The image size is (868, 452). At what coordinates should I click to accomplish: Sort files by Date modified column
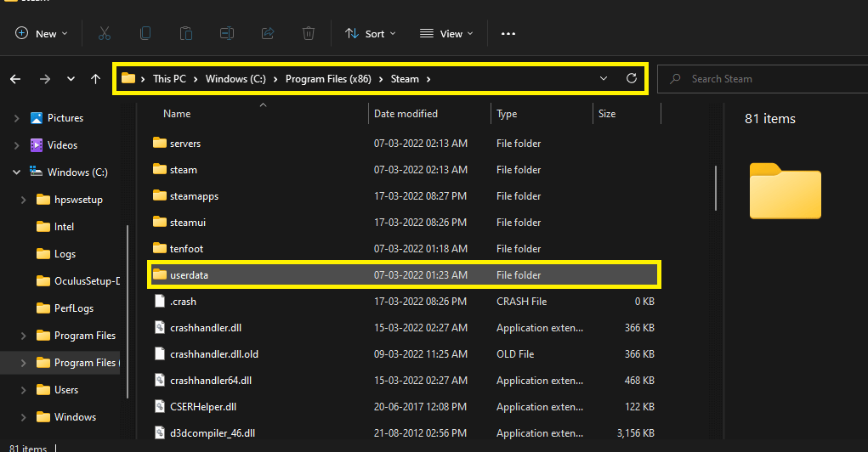406,114
